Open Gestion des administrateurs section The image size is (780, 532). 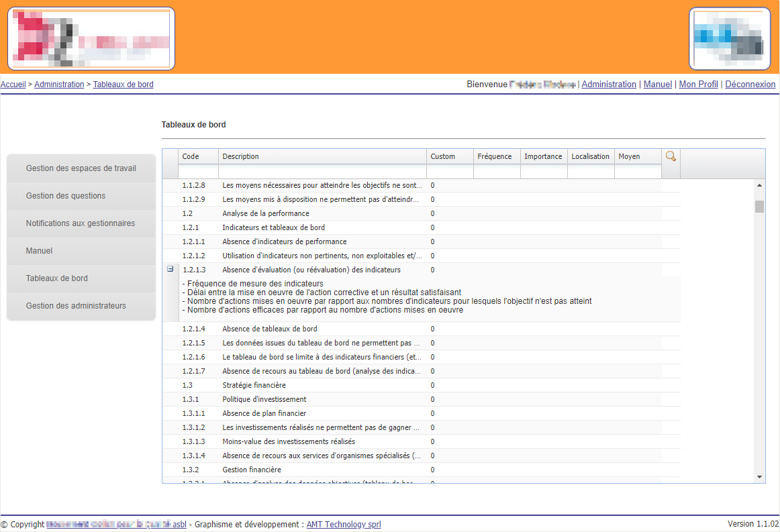(76, 306)
